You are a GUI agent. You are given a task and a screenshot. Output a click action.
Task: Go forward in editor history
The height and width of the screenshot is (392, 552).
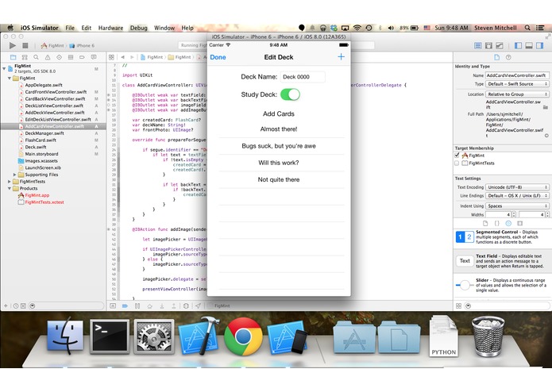(x=132, y=57)
